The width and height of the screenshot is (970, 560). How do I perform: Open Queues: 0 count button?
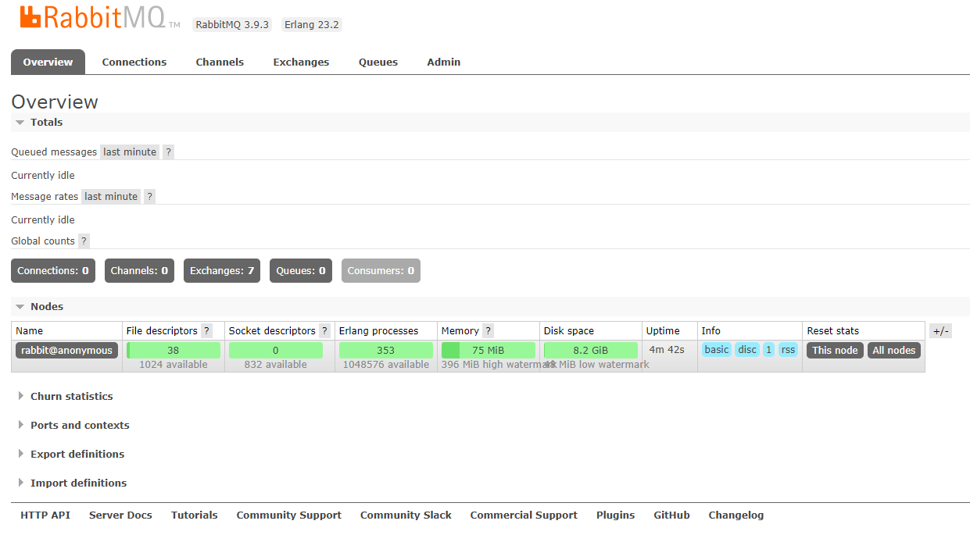point(301,271)
